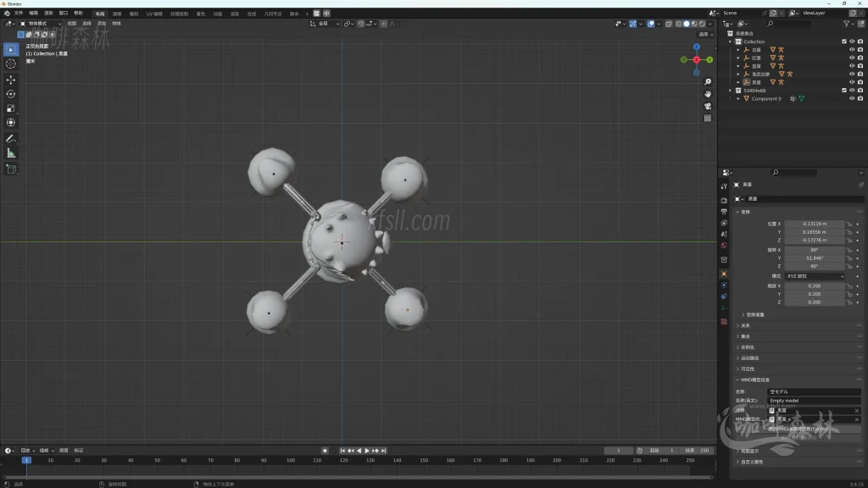This screenshot has height=488, width=868.
Task: Switch to the UV 编辑 workspace tab
Action: point(156,14)
